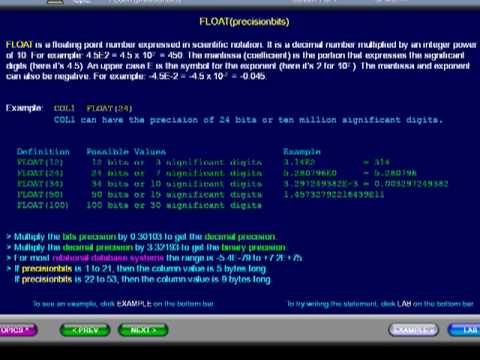The image size is (480, 360).
Task: Click the COL1 FLOAT(24) example line
Action: [x=93, y=108]
